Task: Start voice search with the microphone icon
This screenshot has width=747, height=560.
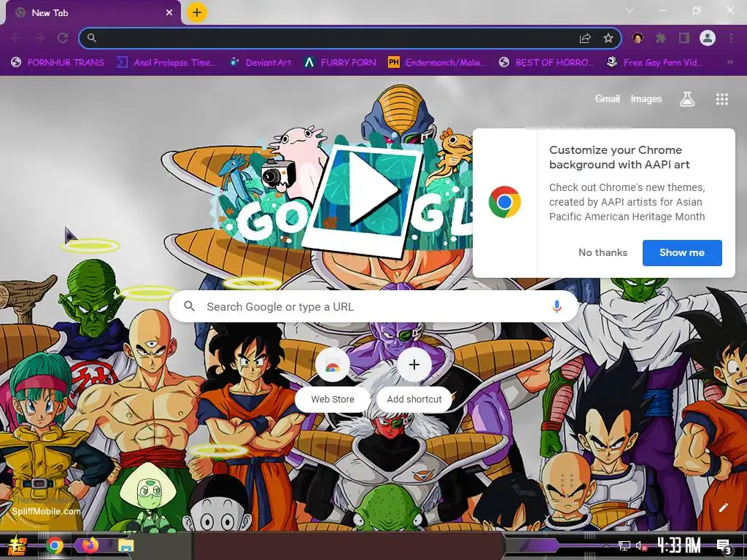Action: [x=557, y=307]
